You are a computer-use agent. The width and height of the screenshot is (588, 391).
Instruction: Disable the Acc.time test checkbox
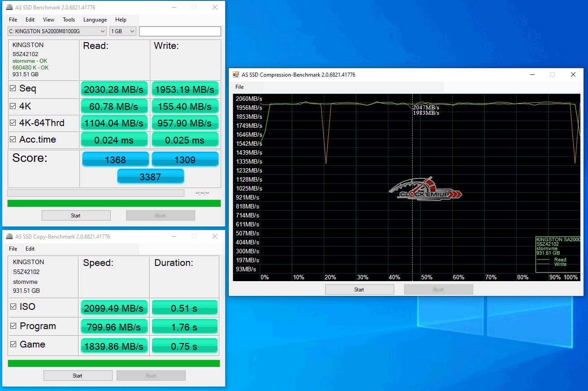pyautogui.click(x=13, y=139)
